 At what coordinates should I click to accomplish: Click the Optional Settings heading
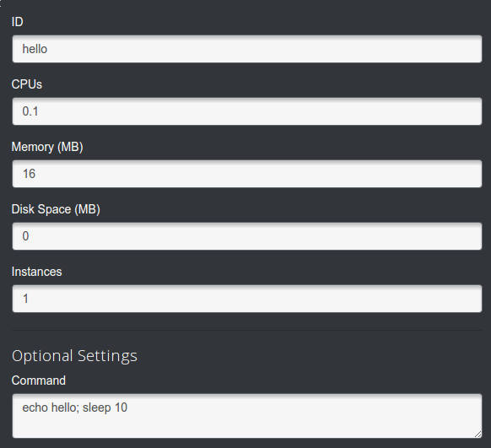pos(74,356)
